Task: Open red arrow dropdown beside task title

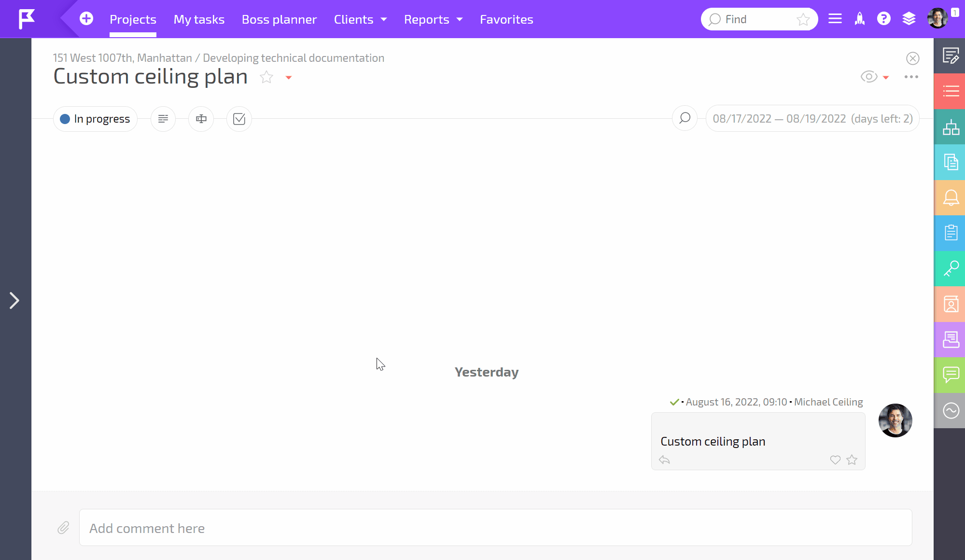Action: pyautogui.click(x=289, y=78)
